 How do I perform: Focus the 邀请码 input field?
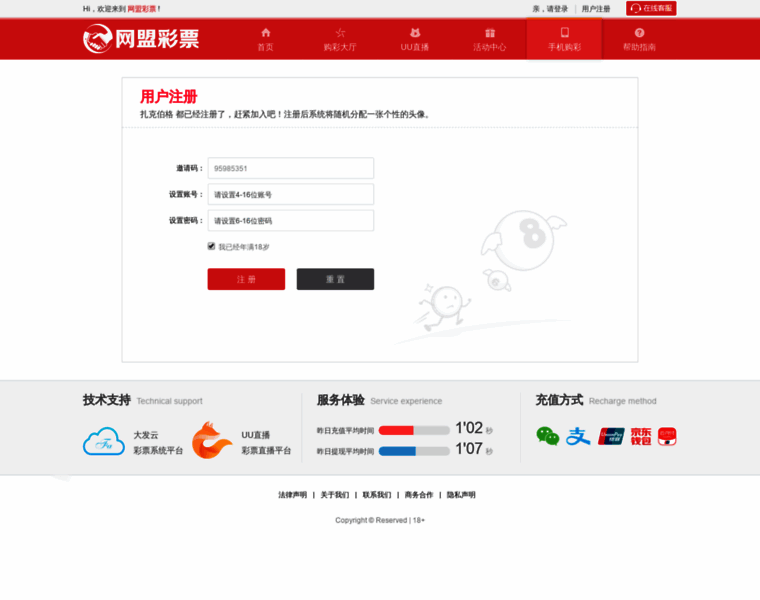[x=291, y=168]
